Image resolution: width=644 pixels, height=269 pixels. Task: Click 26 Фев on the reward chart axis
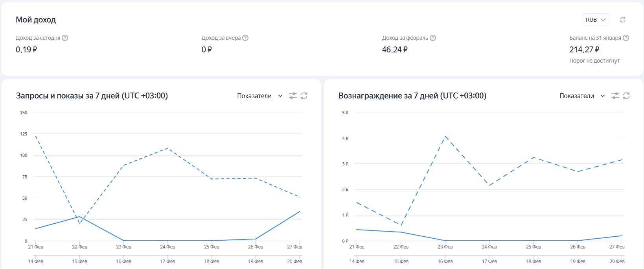578,247
